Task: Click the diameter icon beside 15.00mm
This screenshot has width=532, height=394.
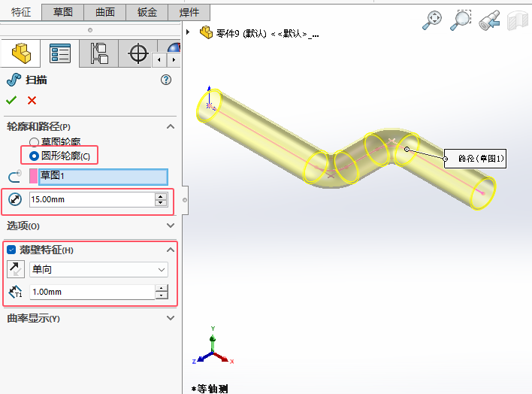Action: (x=15, y=199)
